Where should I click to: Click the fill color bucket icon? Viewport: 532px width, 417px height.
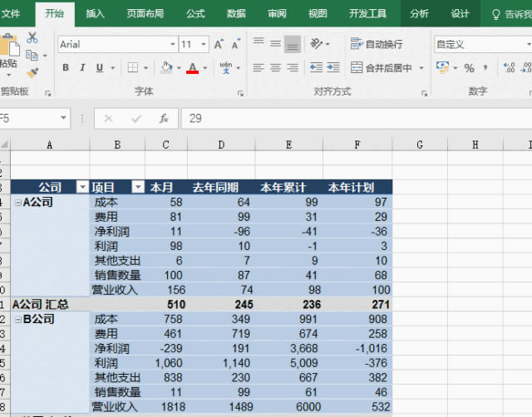166,68
